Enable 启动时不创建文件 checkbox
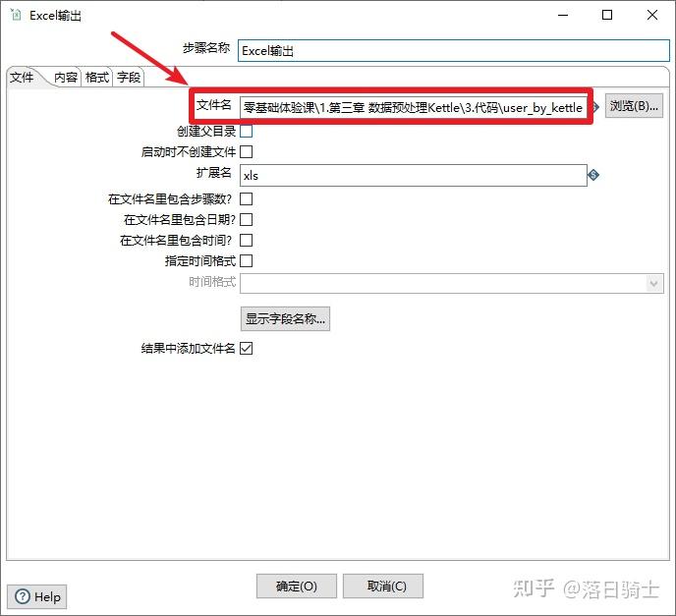This screenshot has width=676, height=616. tap(247, 151)
